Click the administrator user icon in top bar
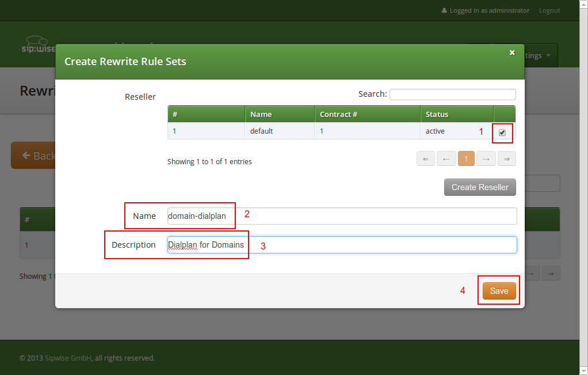Viewport: 588px width, 375px height. point(444,10)
